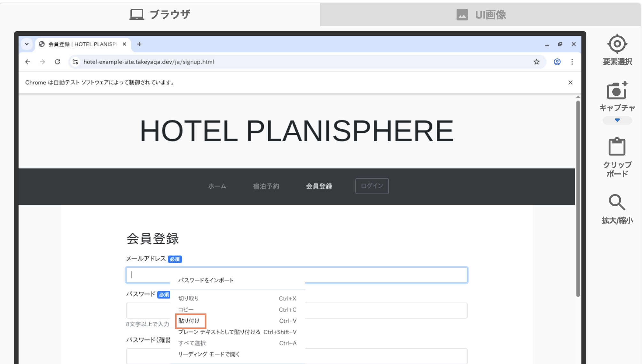
Task: Select the 会員登録 | HOTEL PLANISPHERE browser tab
Action: pyautogui.click(x=82, y=44)
